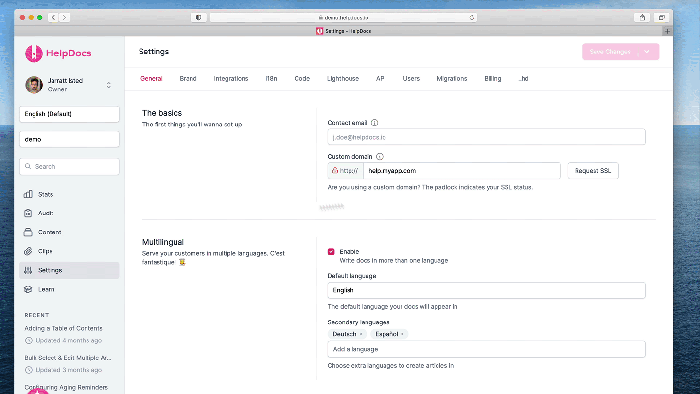
Task: Open the Clips paperclip icon
Action: 28,251
